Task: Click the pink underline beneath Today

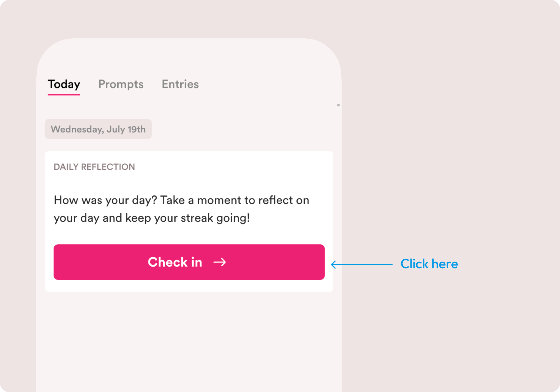Action: pyautogui.click(x=64, y=94)
